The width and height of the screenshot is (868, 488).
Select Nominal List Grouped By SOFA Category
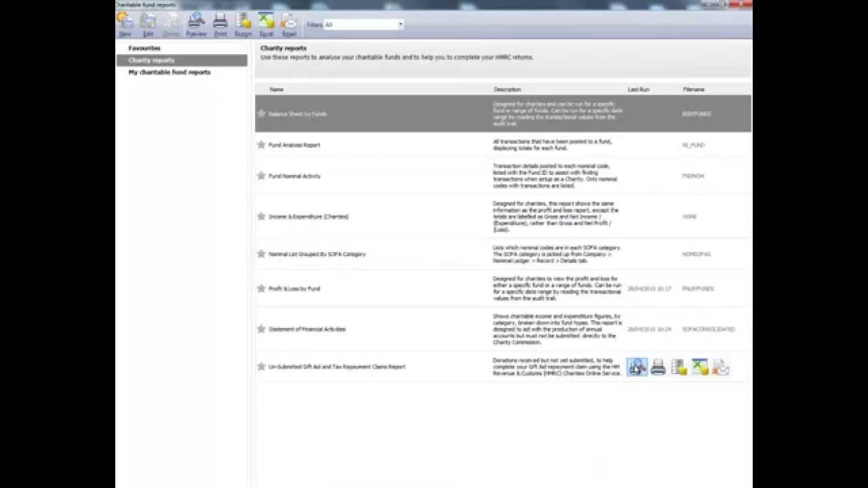[503, 253]
